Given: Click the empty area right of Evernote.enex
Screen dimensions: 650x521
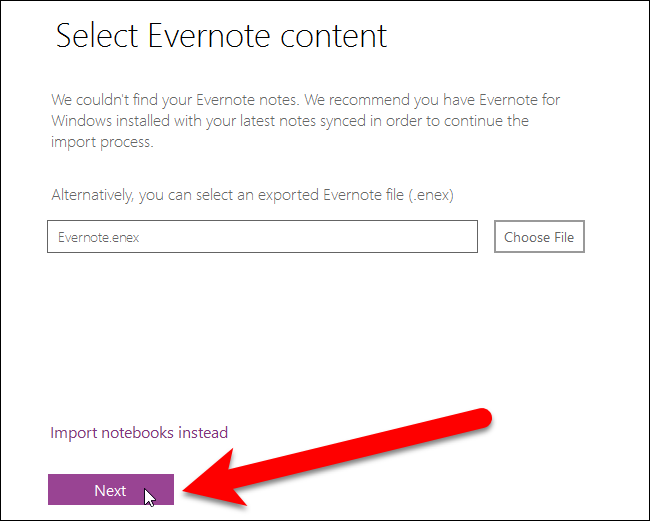Looking at the screenshot, I should click(320, 237).
